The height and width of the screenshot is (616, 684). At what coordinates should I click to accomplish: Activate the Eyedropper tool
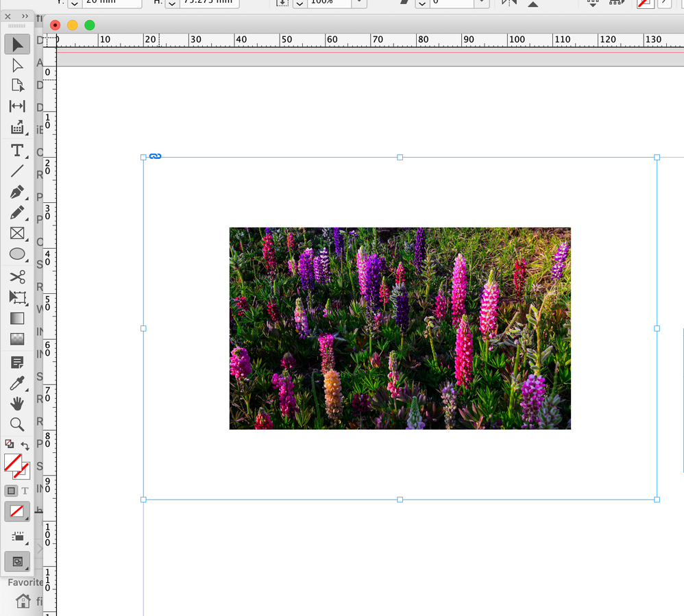[17, 383]
